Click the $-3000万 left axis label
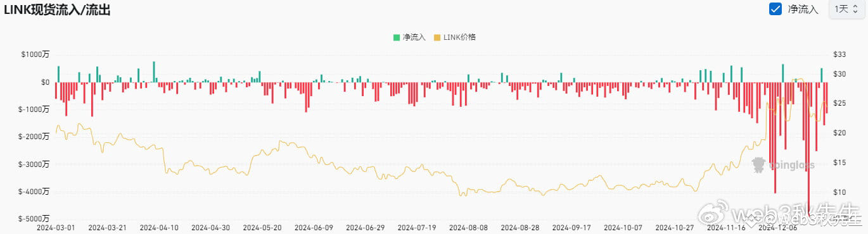Image resolution: width=868 pixels, height=234 pixels. [34, 164]
